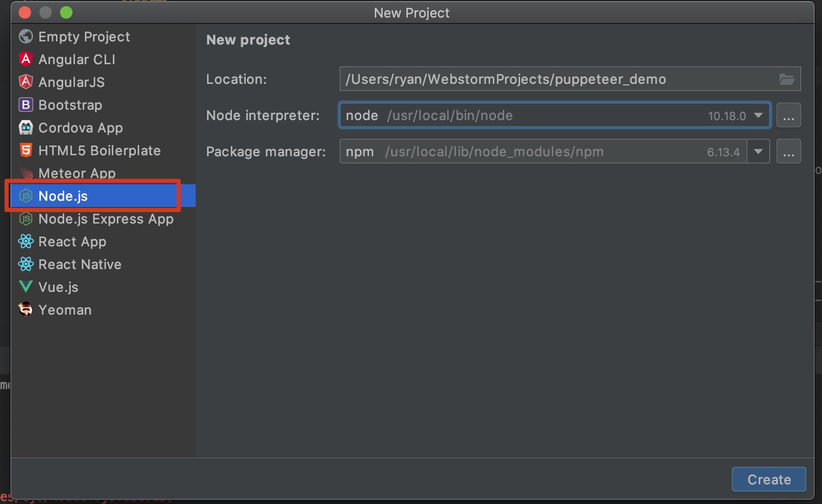Image resolution: width=822 pixels, height=504 pixels.
Task: Click the Create button
Action: (x=769, y=480)
